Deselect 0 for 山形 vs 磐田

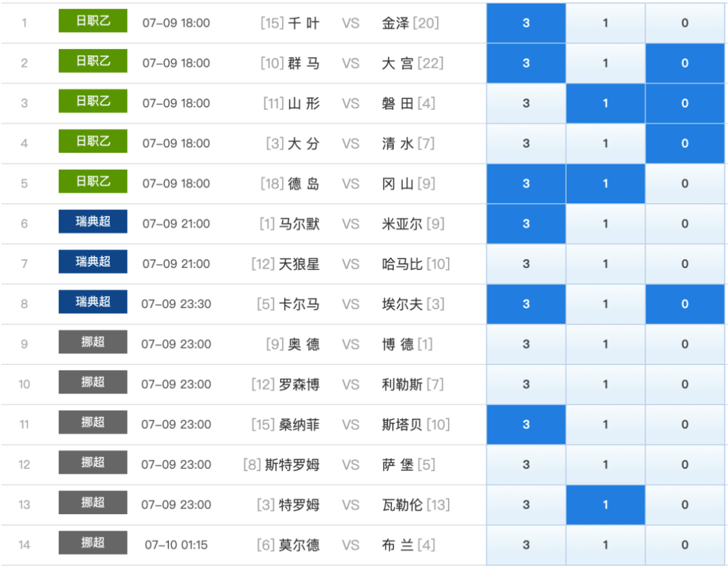point(685,103)
